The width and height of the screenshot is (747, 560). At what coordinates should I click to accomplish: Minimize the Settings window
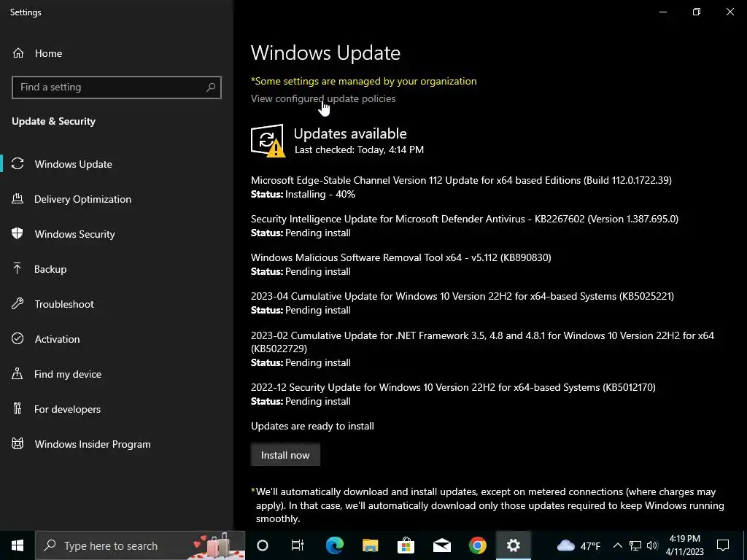pyautogui.click(x=662, y=12)
